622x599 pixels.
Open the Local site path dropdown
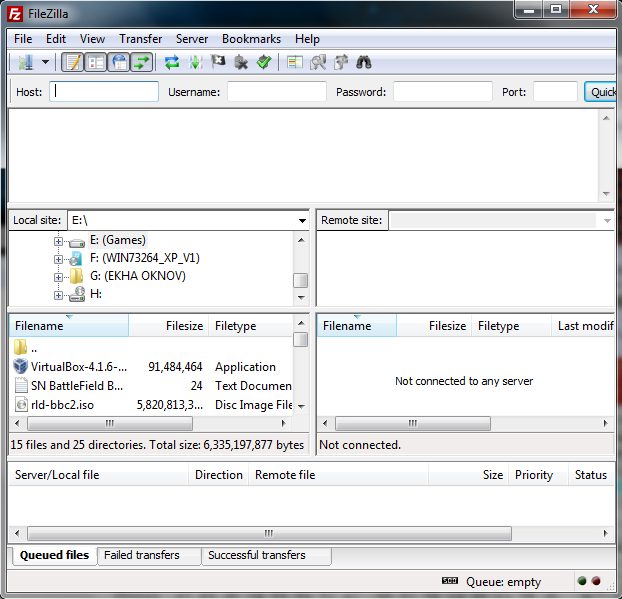[x=302, y=221]
